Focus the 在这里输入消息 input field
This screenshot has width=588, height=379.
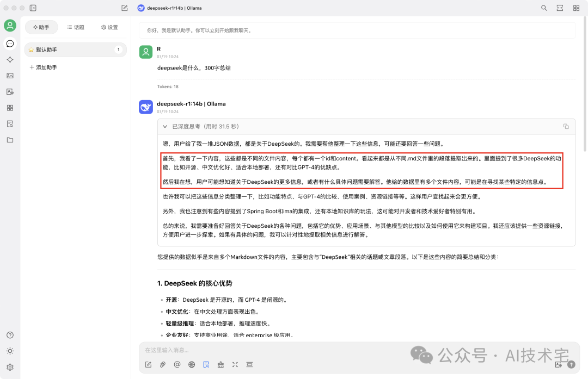[x=359, y=350]
